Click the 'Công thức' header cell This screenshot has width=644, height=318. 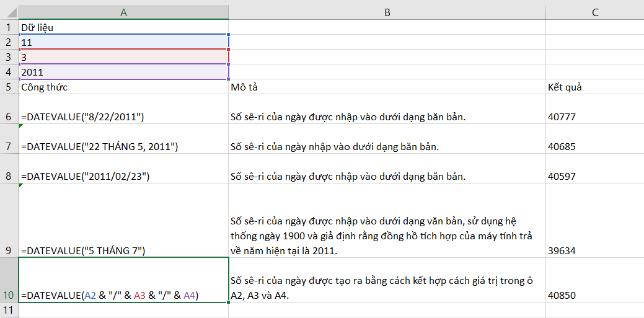pos(123,87)
